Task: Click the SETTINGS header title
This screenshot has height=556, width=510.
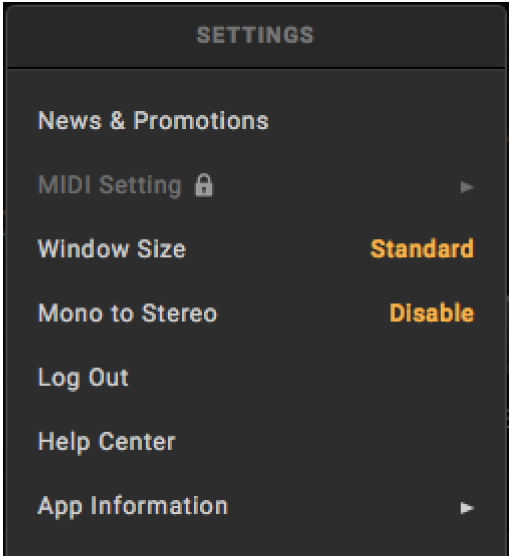Action: (x=255, y=35)
